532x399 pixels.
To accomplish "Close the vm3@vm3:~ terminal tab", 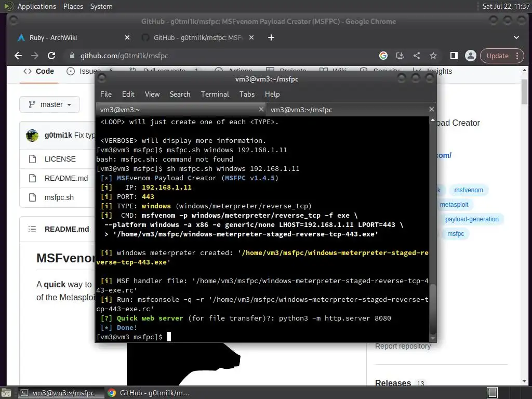I will coord(261,109).
